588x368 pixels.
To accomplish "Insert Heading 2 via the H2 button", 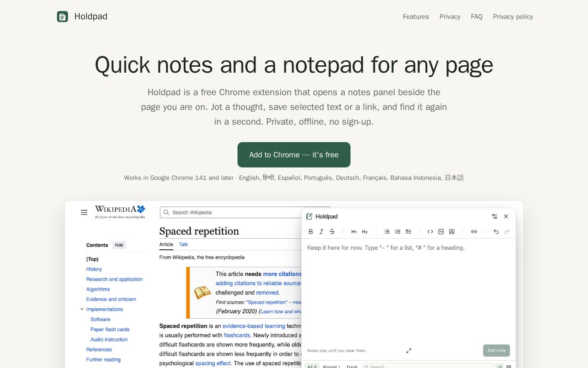I will coord(365,231).
